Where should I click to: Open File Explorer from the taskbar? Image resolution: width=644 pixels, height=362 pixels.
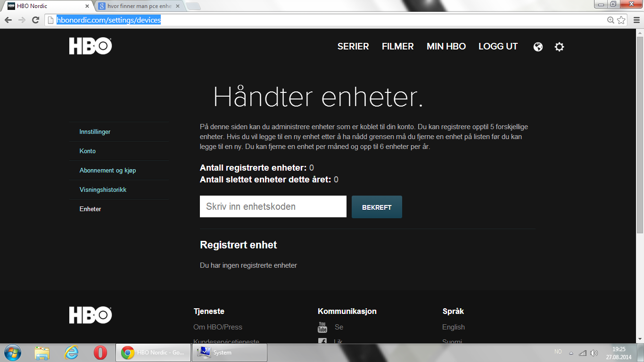(42, 353)
